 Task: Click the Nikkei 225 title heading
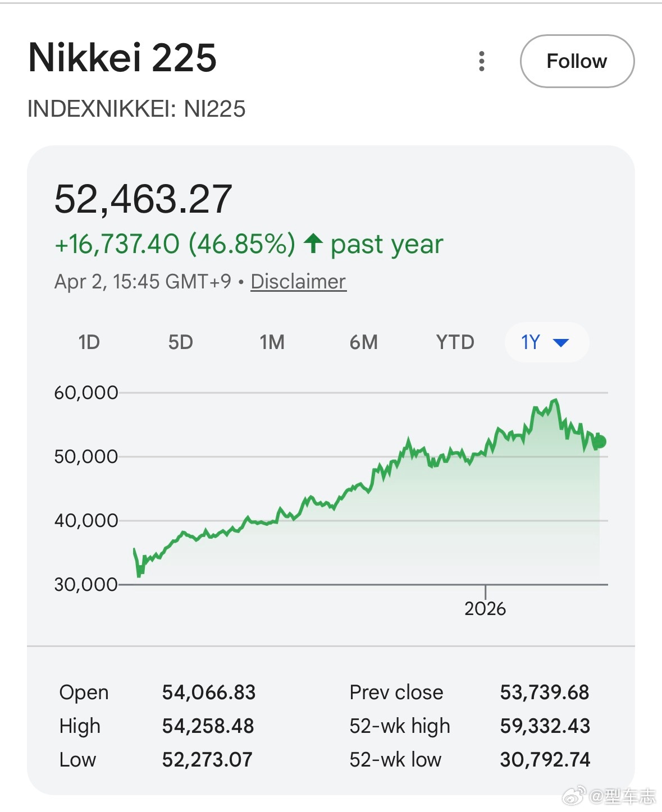pyautogui.click(x=122, y=58)
